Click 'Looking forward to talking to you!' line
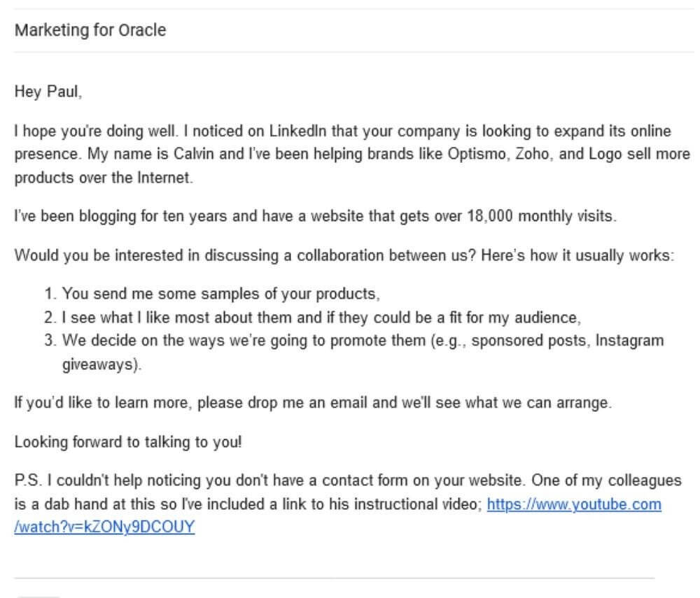The image size is (700, 598). pos(128,442)
